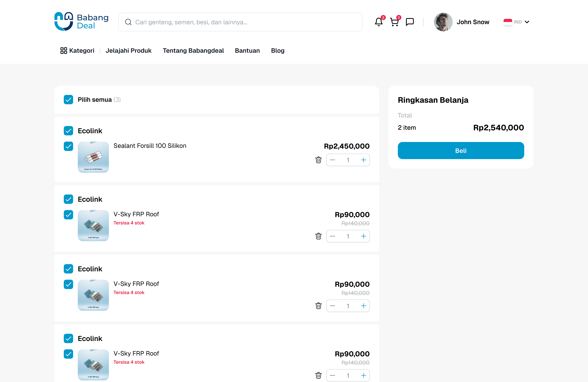The height and width of the screenshot is (382, 588).
Task: Open the Kategori menu
Action: click(x=77, y=51)
